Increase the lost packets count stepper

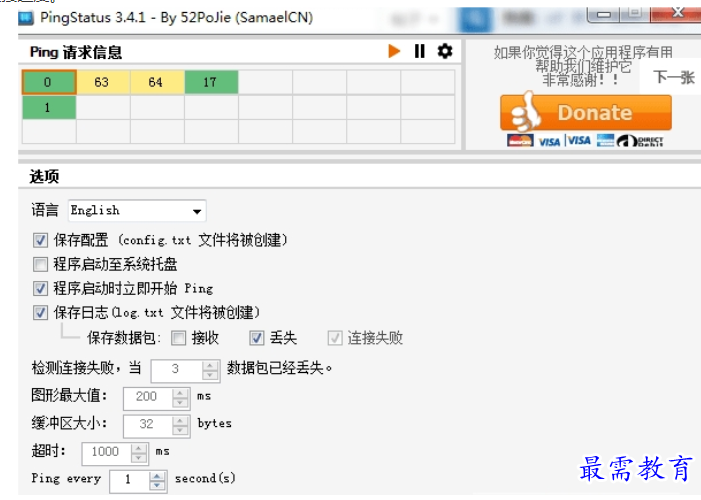[210, 365]
